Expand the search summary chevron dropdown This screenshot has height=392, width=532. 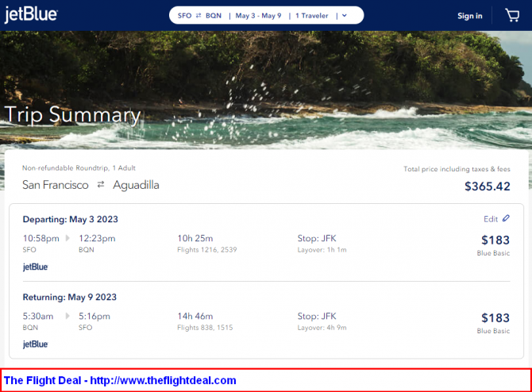(345, 16)
